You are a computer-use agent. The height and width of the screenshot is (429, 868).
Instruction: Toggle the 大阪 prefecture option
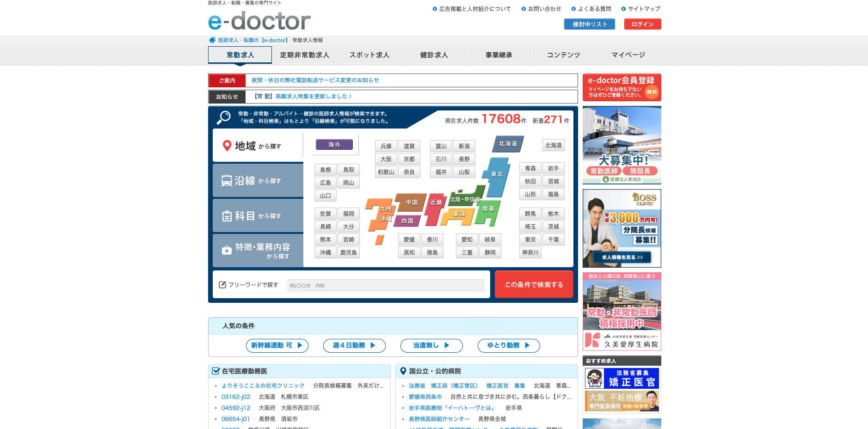tap(386, 159)
